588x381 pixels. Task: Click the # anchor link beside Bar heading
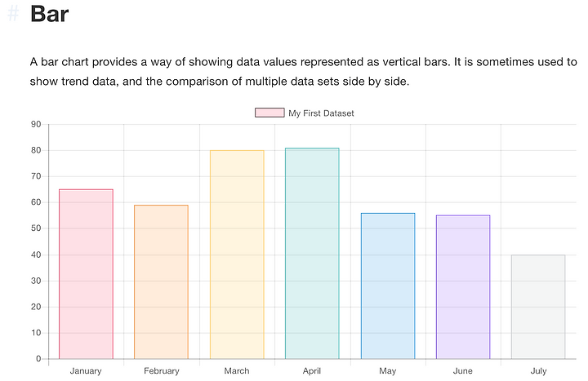(x=12, y=15)
